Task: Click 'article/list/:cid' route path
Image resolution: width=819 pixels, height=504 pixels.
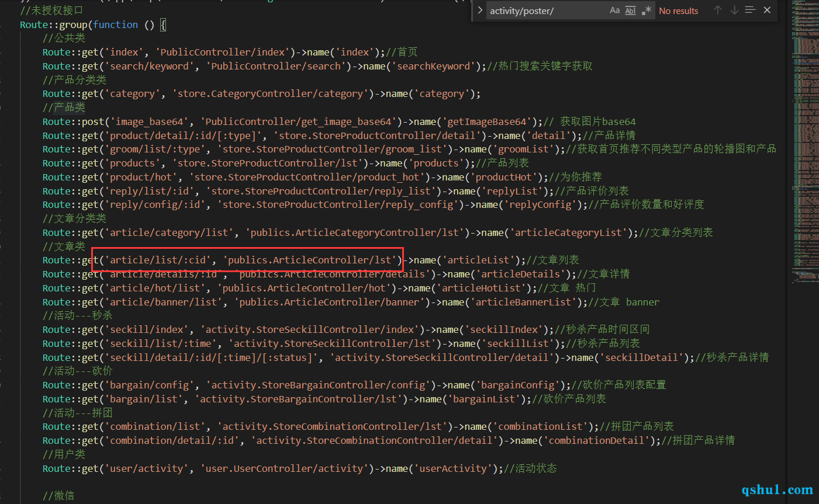Action: (158, 260)
